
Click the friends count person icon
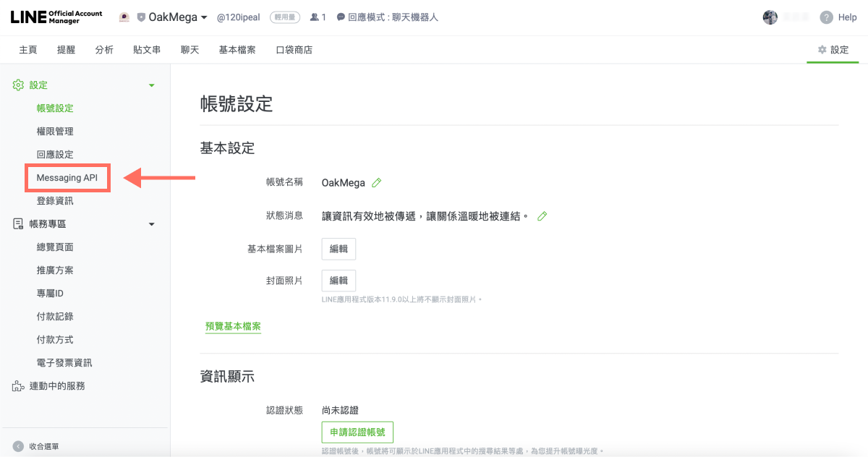pos(314,17)
